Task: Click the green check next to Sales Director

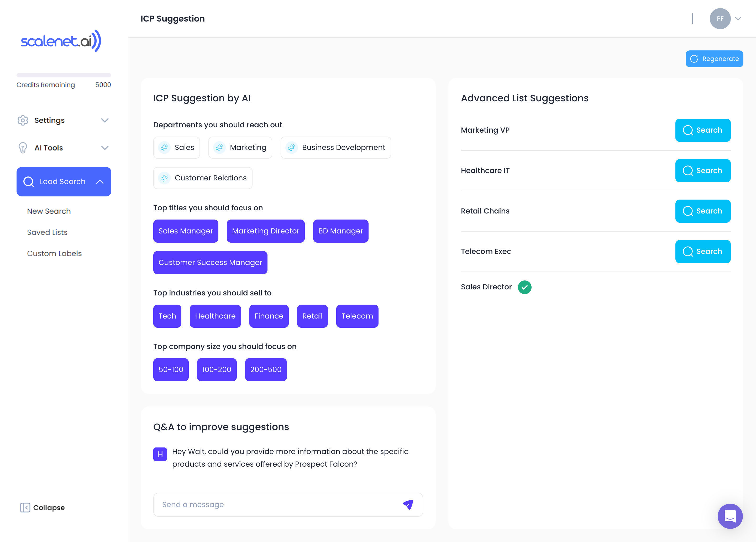Action: (524, 287)
